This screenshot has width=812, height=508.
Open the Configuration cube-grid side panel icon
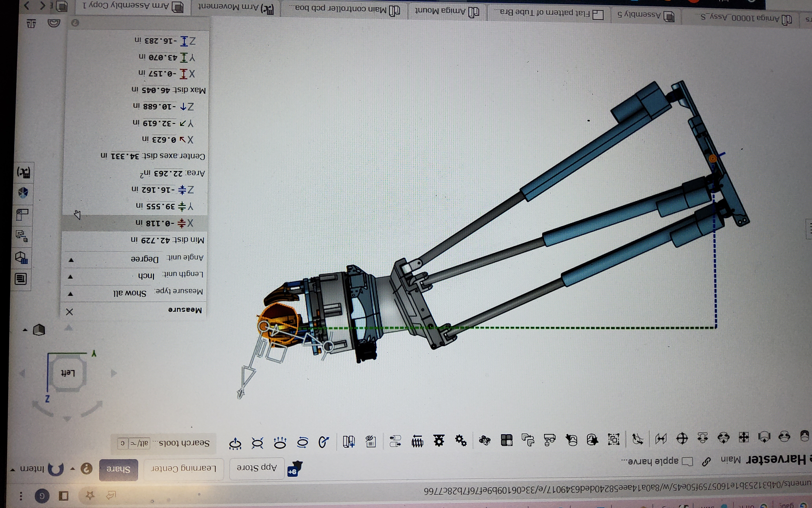[x=21, y=258]
